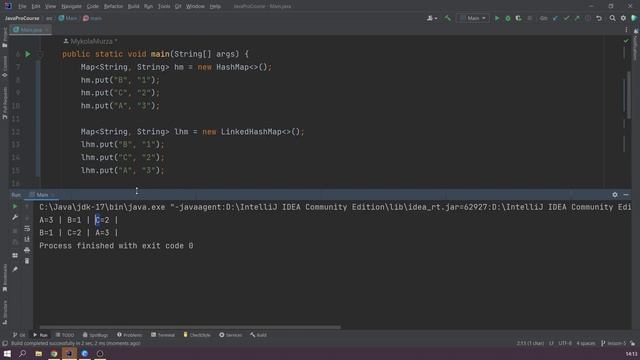Start debugging with the green bug icon
The height and width of the screenshot is (360, 640).
click(508, 18)
